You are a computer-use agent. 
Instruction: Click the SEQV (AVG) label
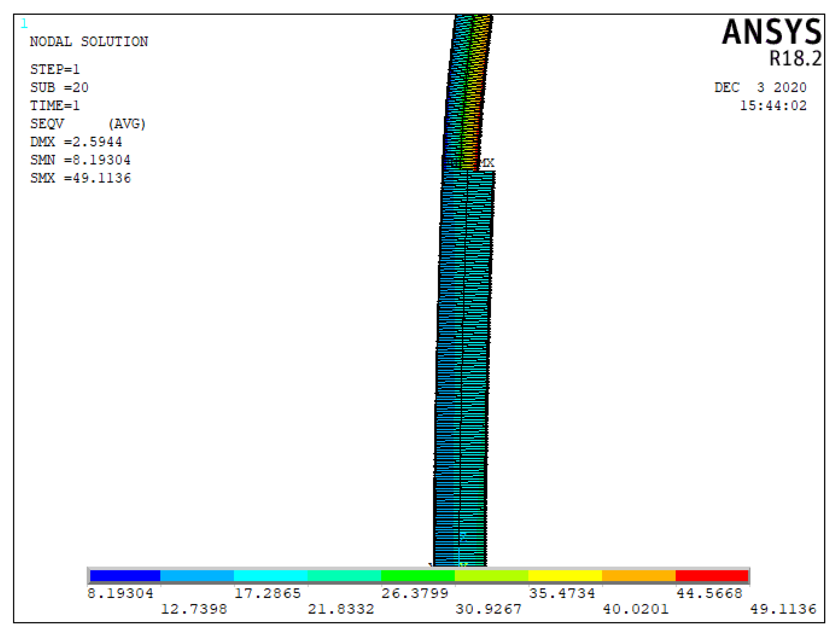click(88, 124)
